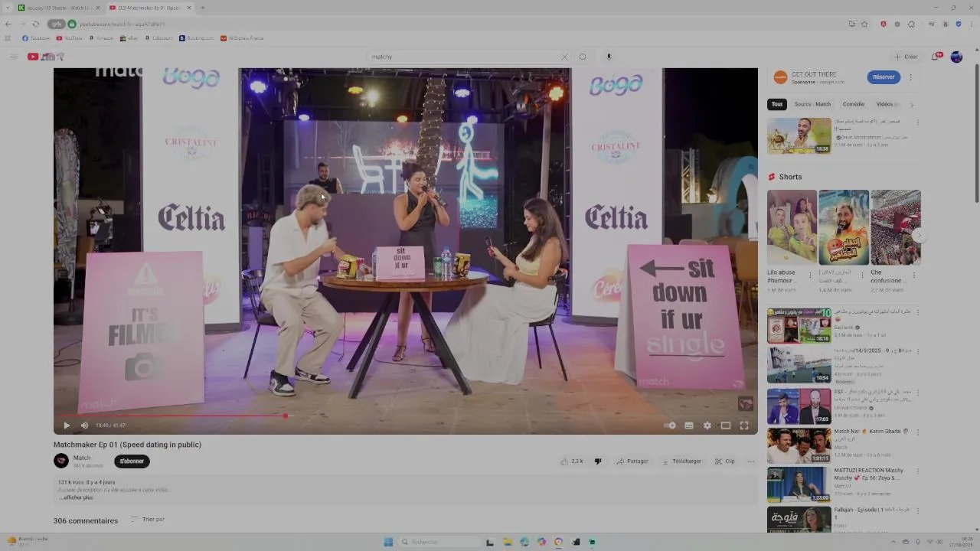This screenshot has height=551, width=980.
Task: Go back in the browser
Action: [x=8, y=24]
